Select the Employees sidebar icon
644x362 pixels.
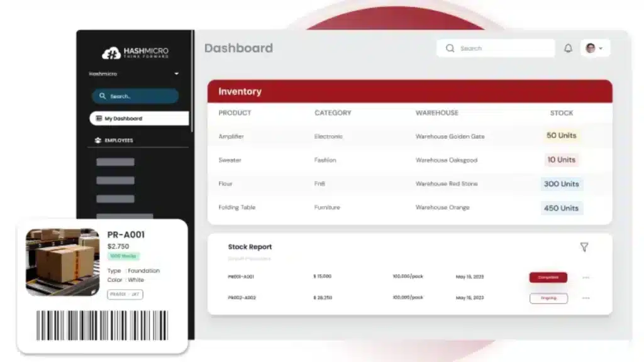[97, 140]
